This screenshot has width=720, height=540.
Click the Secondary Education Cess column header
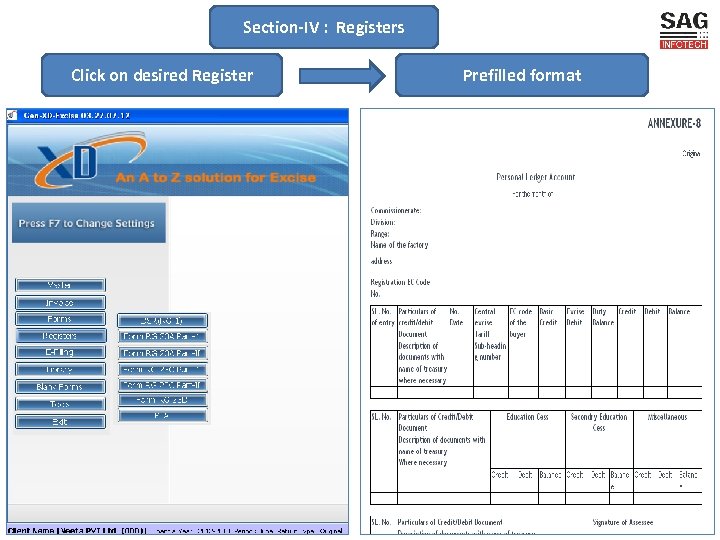599,422
